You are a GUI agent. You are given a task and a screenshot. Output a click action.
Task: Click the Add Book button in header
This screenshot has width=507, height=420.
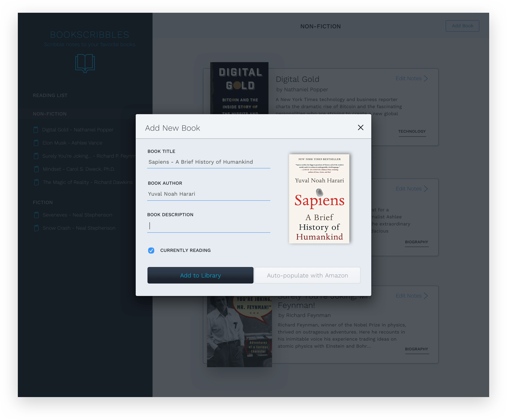tap(462, 26)
